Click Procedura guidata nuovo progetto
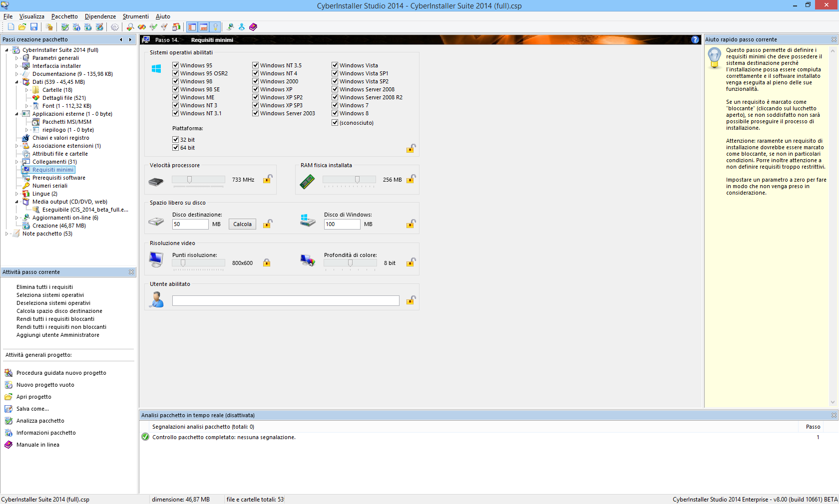 61,373
